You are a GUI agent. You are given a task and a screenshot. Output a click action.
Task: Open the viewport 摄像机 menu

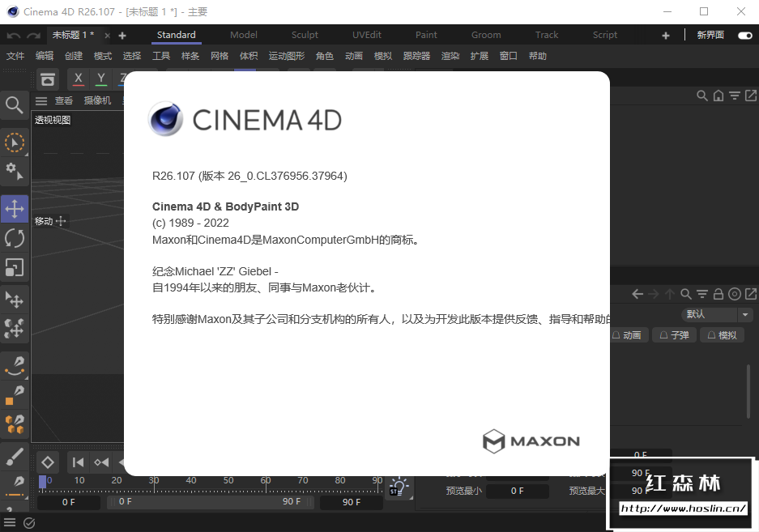click(x=97, y=100)
